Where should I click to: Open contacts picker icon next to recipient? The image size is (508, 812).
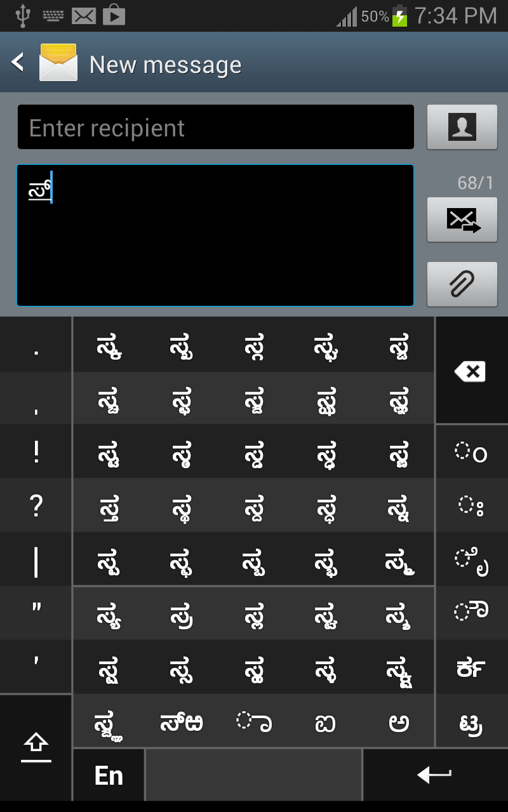(x=462, y=127)
